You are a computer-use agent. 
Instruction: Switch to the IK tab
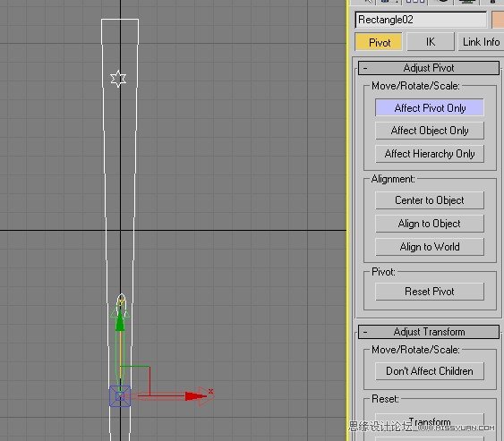coord(431,42)
